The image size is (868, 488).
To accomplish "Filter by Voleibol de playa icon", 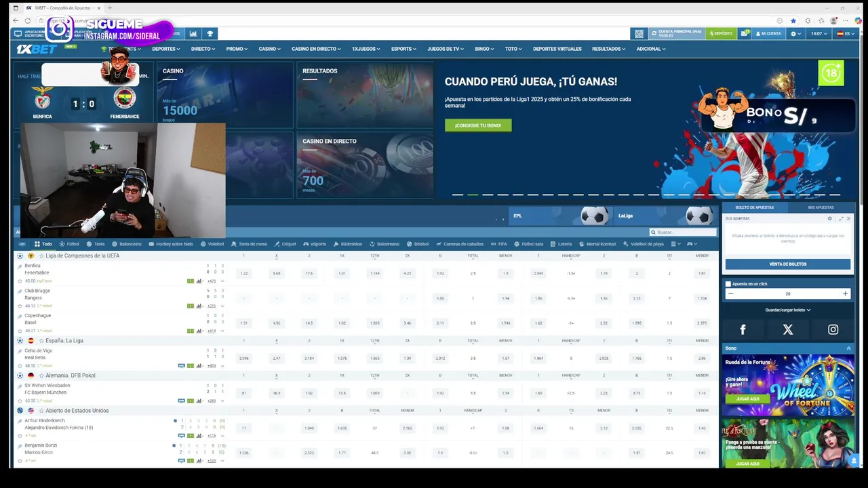I will [x=644, y=244].
